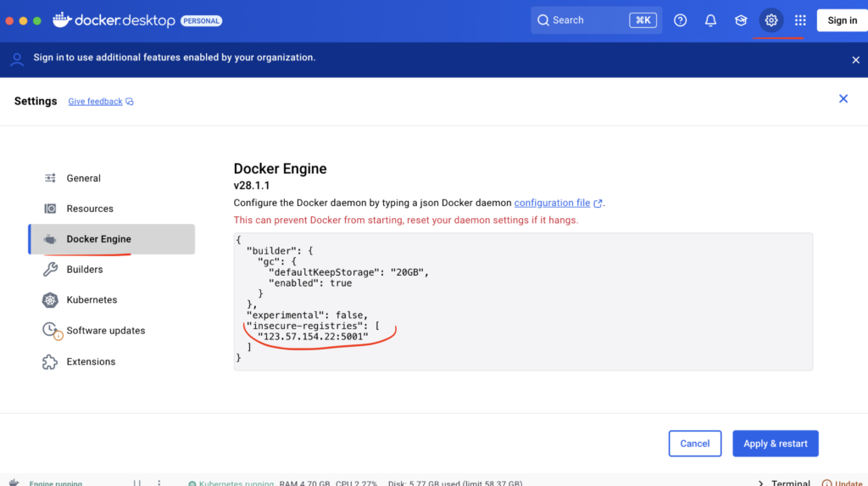
Task: Click the Docker Desktop whale logo
Action: click(62, 20)
